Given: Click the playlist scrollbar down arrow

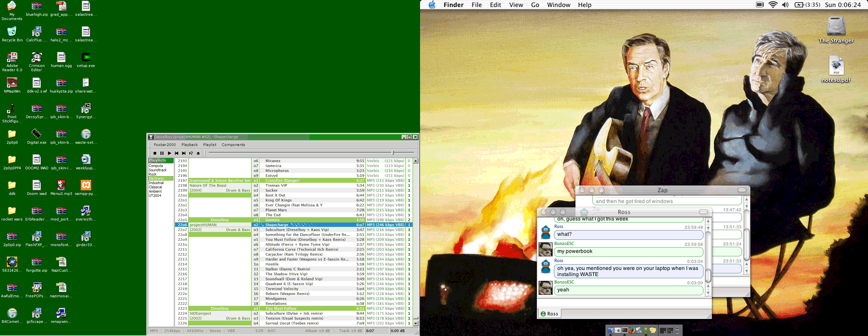Looking at the screenshot, I should coord(416,323).
